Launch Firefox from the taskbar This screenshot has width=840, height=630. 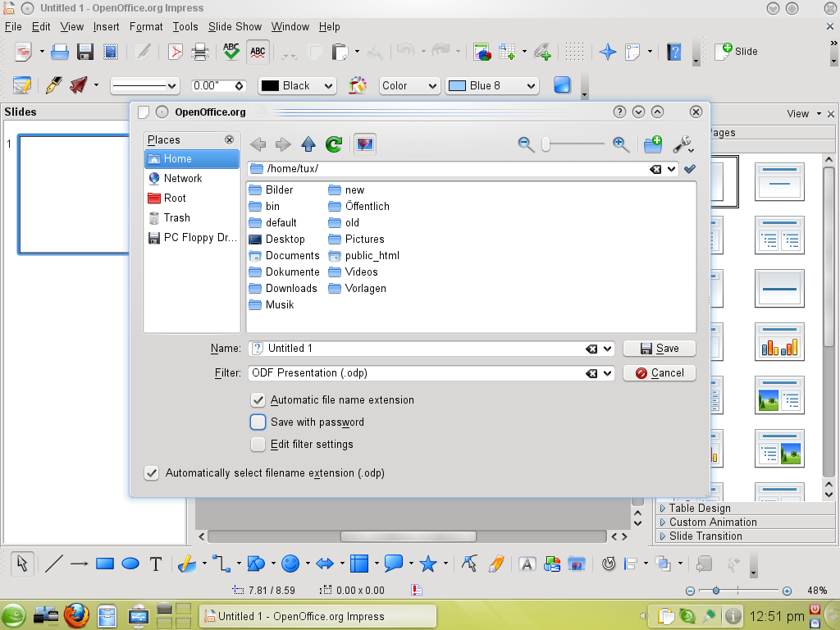[x=76, y=616]
